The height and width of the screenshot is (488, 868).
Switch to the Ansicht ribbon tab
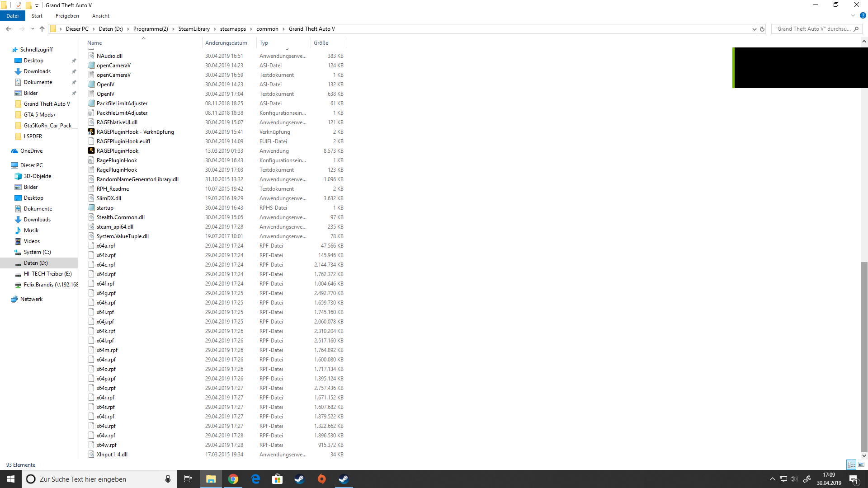point(100,16)
